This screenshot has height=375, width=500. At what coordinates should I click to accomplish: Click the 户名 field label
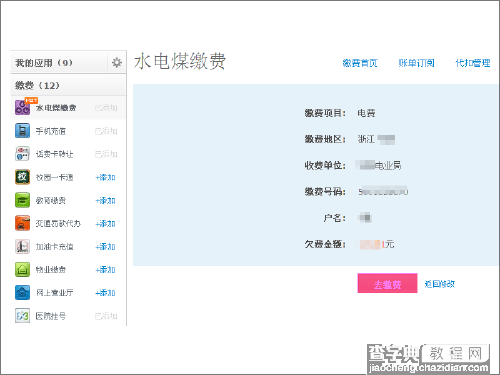[334, 218]
